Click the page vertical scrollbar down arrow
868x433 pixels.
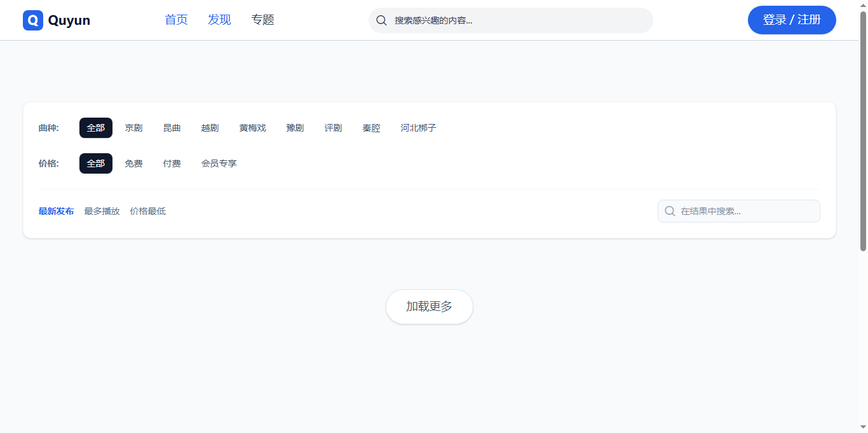pos(863,427)
